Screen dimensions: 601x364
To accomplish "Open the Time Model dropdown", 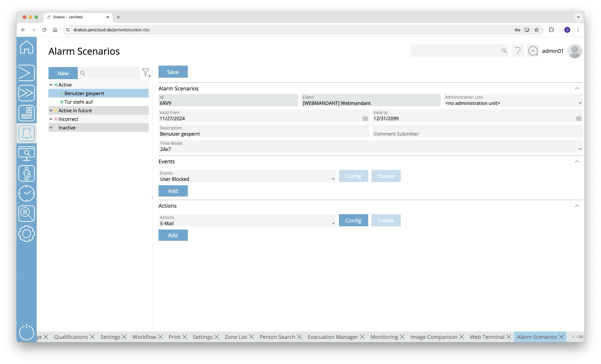I will [x=580, y=149].
